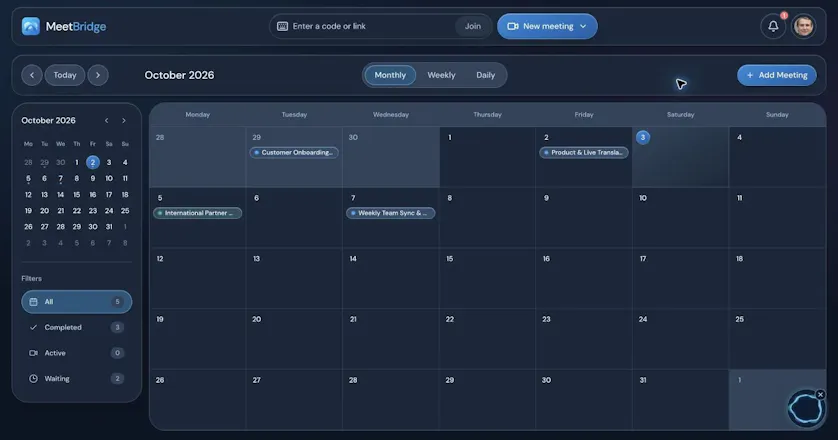Open the user profile avatar
The image size is (838, 440).
[x=803, y=26]
